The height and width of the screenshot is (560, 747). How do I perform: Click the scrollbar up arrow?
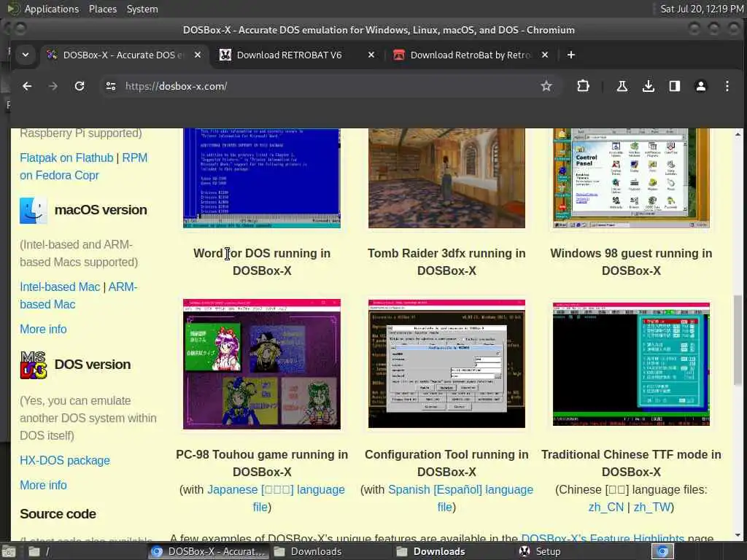(x=738, y=133)
